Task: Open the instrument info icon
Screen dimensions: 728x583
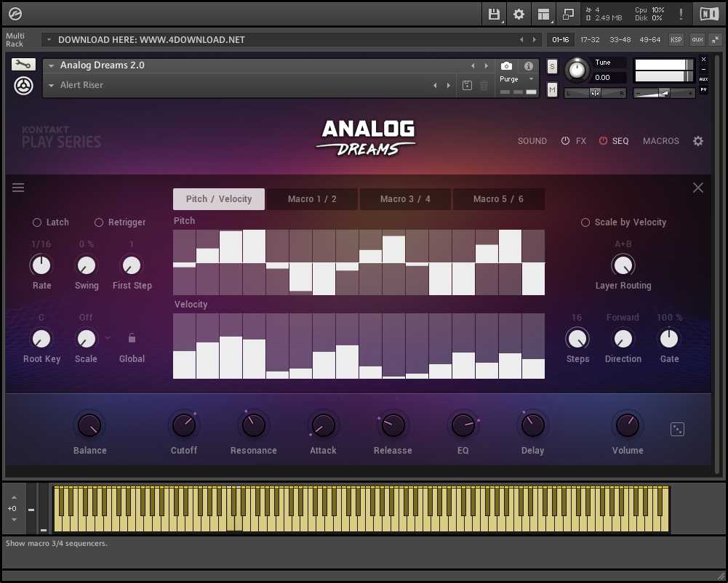Action: pos(528,66)
